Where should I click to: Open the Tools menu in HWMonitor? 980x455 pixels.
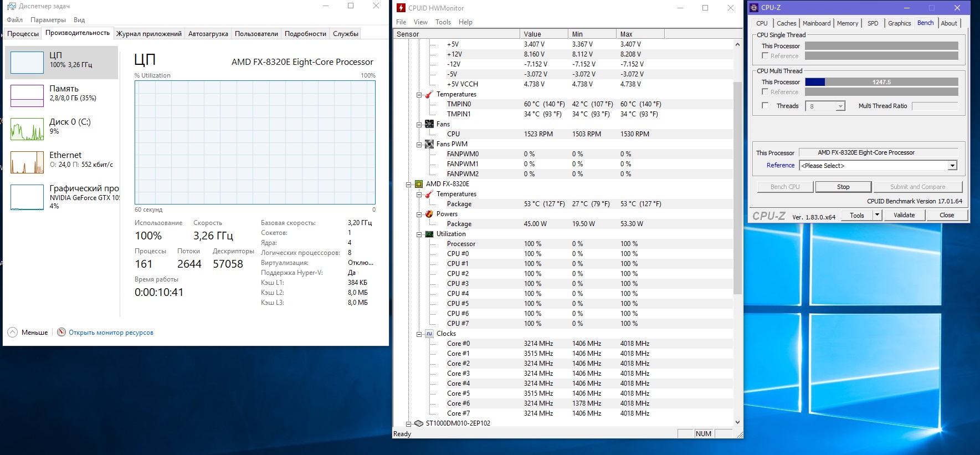click(443, 22)
